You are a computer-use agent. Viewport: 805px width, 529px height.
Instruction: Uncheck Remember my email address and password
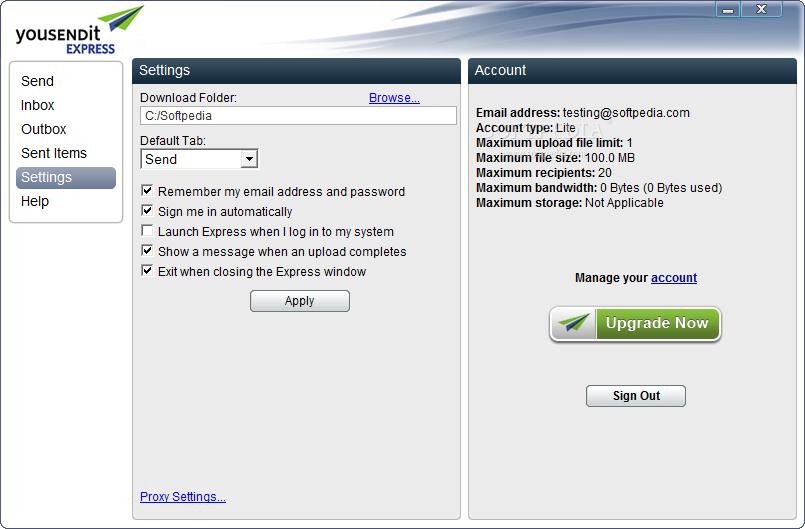coord(147,191)
